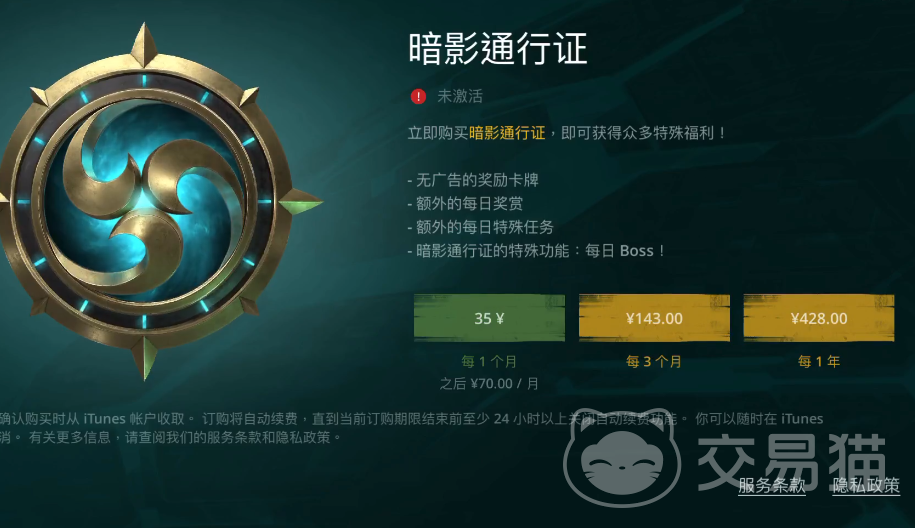Click the 每 1 年 label
Image resolution: width=915 pixels, height=528 pixels.
(819, 362)
